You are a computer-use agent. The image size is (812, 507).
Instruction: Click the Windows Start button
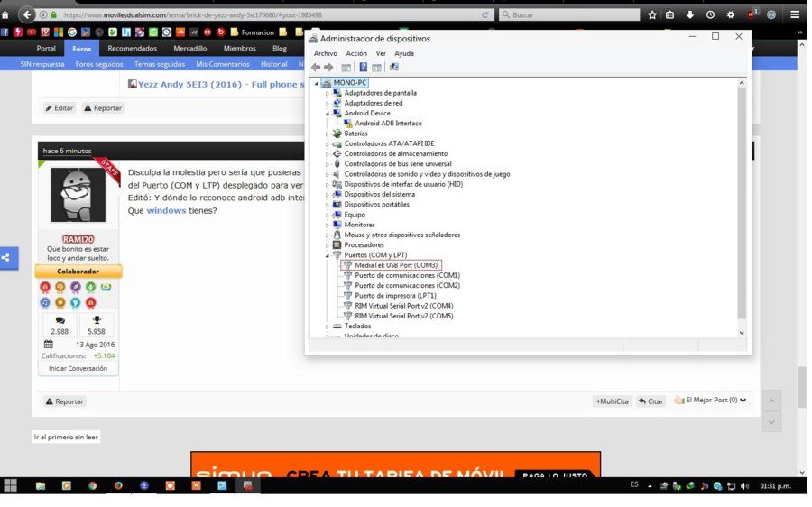point(10,486)
